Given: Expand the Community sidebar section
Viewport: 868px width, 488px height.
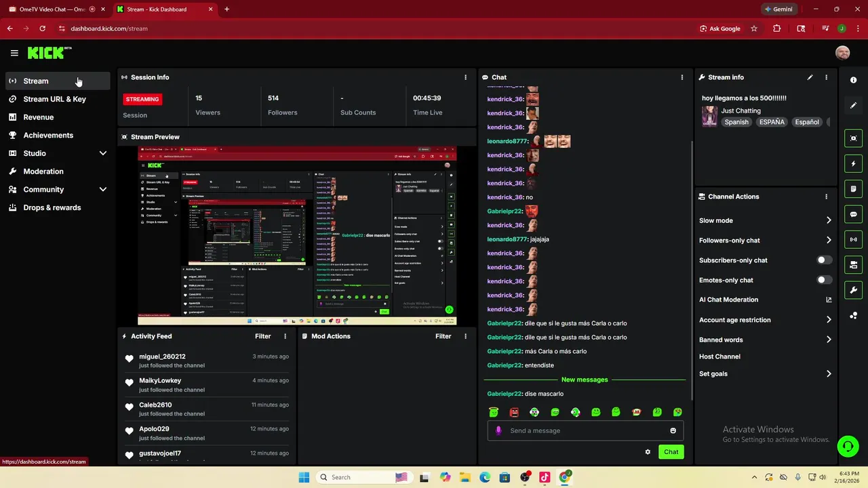Looking at the screenshot, I should coord(58,190).
